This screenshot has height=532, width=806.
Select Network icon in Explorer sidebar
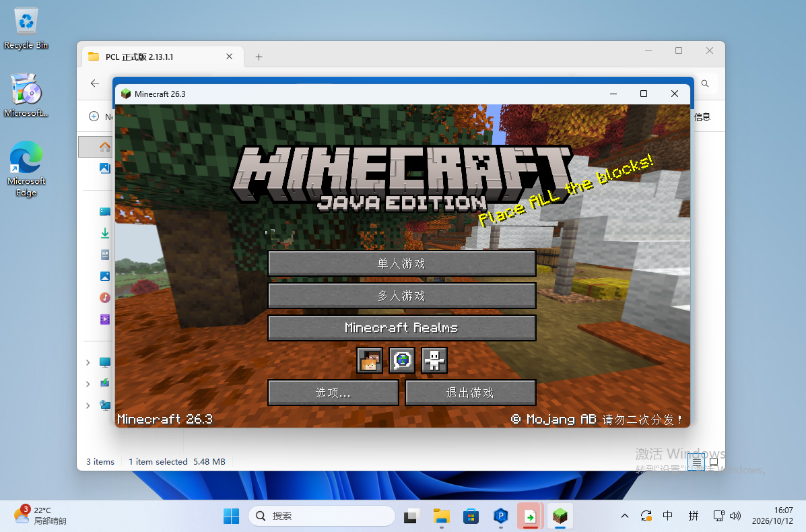[105, 405]
